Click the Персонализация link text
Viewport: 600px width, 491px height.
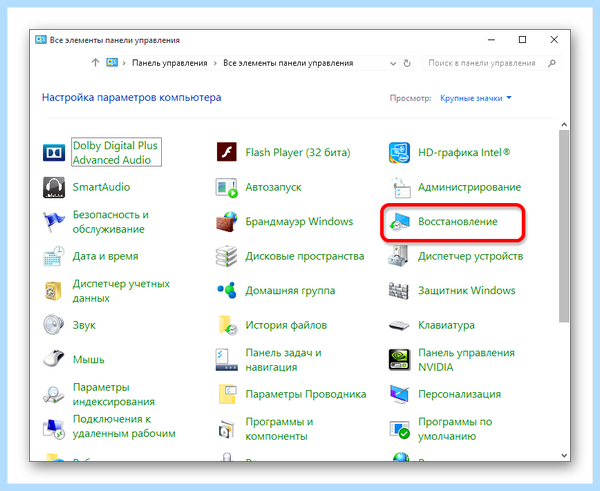click(x=459, y=394)
